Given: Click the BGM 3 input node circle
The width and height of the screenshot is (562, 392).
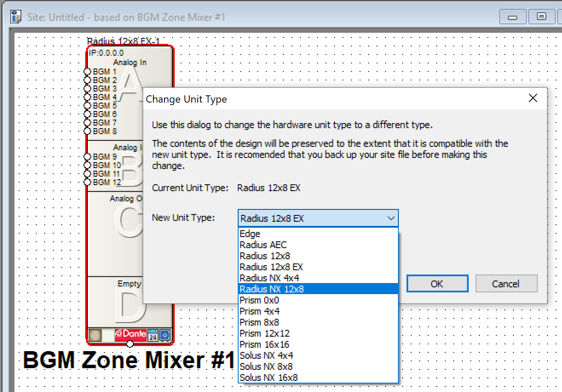Looking at the screenshot, I should point(87,89).
